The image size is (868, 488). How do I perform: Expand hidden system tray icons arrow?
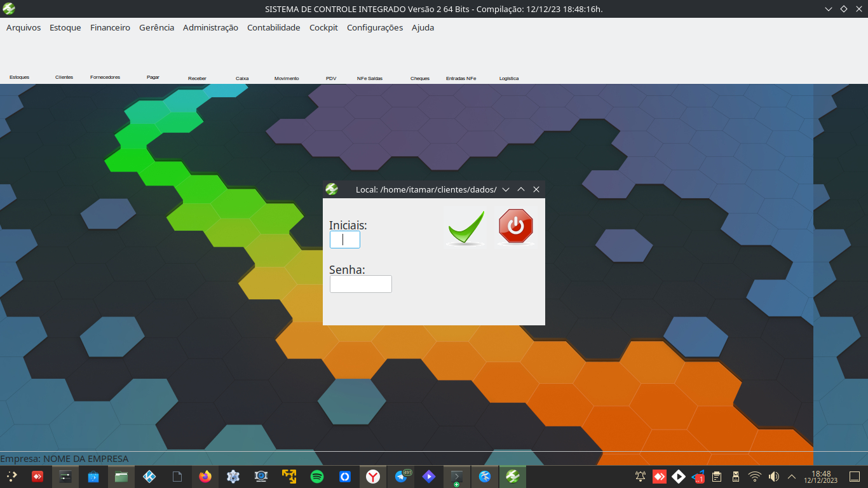point(792,476)
